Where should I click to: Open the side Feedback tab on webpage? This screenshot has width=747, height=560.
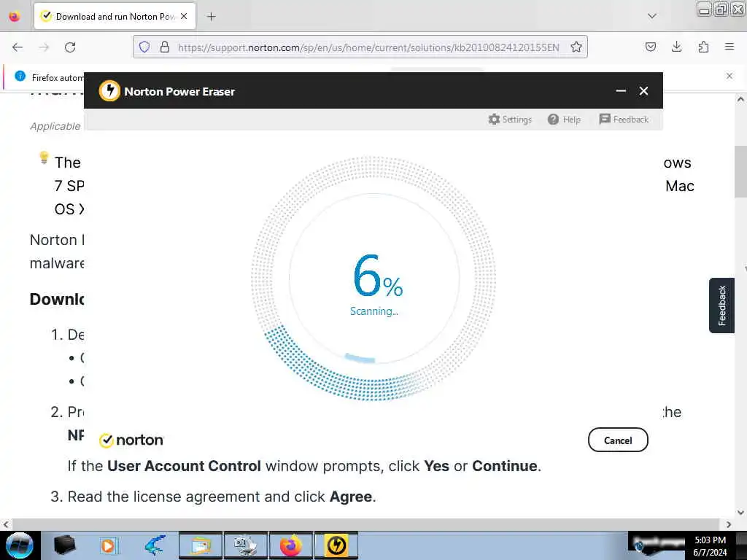[x=721, y=306]
